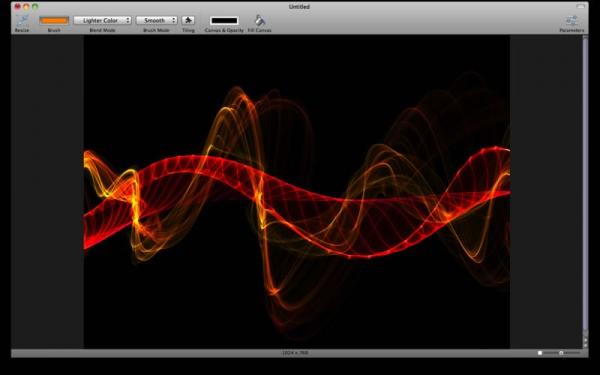Click the flame painting canvas
600x375 pixels.
tap(297, 192)
